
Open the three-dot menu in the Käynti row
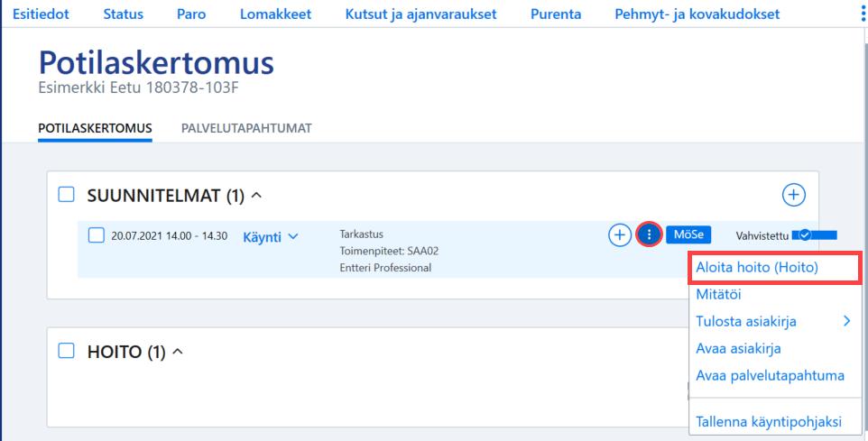tap(650, 235)
